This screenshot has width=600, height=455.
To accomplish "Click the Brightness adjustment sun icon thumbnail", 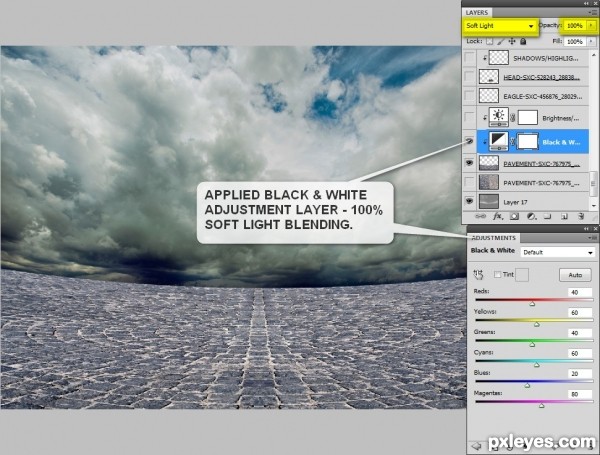I will 499,117.
